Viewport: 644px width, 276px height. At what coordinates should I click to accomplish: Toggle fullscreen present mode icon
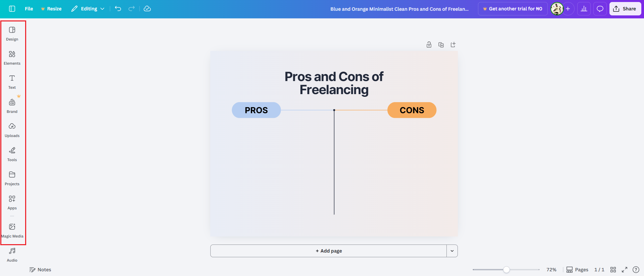tap(625, 270)
